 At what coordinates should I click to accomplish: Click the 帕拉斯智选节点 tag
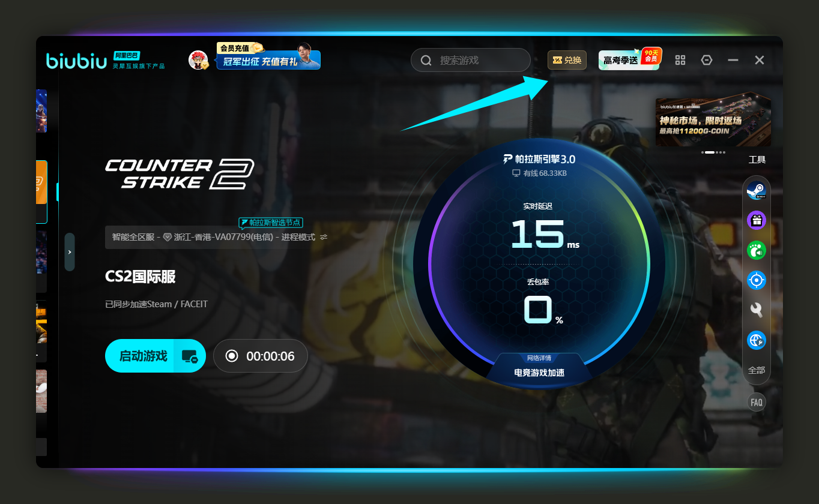pyautogui.click(x=271, y=222)
